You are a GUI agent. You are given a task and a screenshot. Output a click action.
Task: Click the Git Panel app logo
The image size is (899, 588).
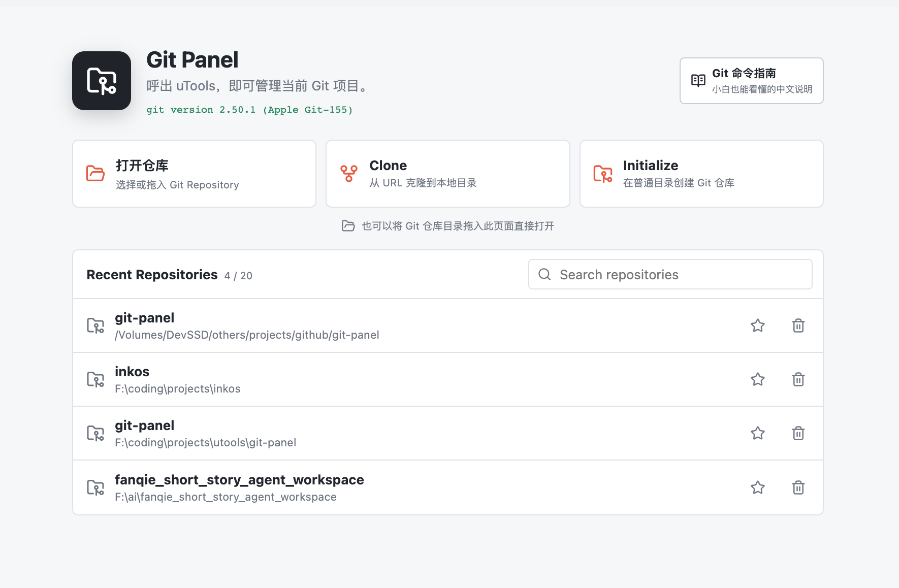pyautogui.click(x=102, y=81)
